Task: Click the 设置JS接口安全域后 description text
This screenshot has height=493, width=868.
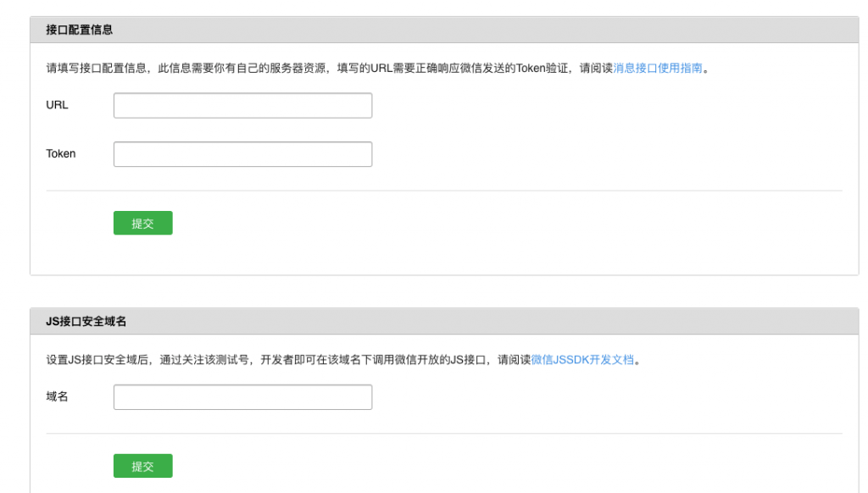Action: click(x=343, y=360)
